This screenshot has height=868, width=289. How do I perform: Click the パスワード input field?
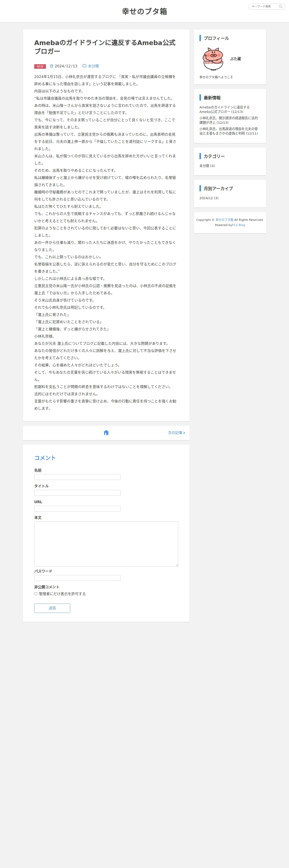click(77, 578)
